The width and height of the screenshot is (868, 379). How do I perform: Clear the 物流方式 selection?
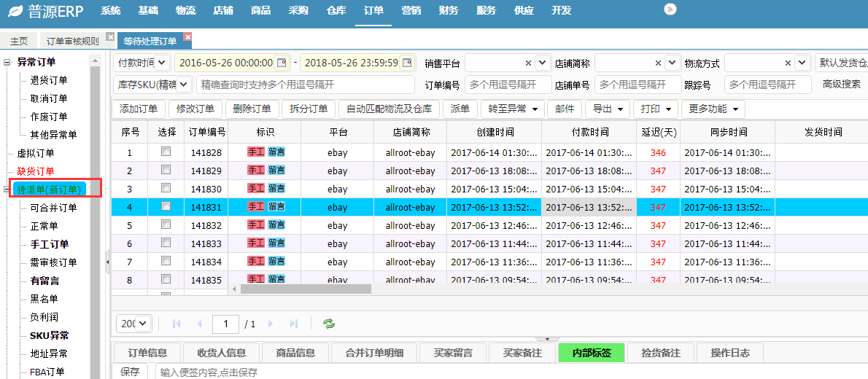point(788,63)
